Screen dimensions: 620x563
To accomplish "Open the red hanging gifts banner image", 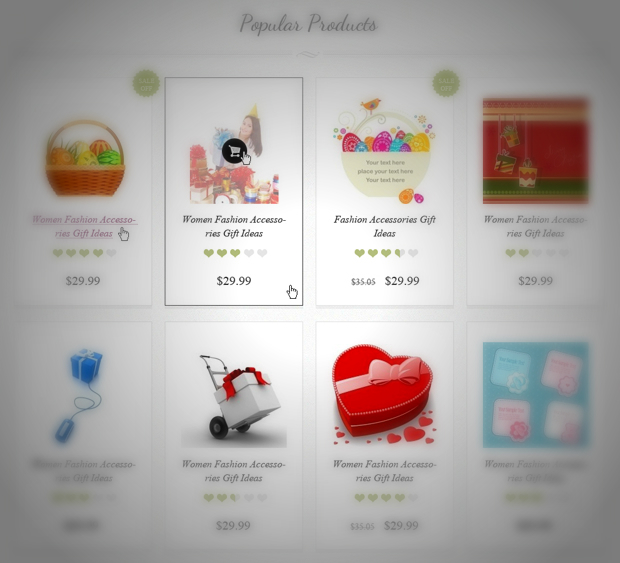I will (x=535, y=151).
